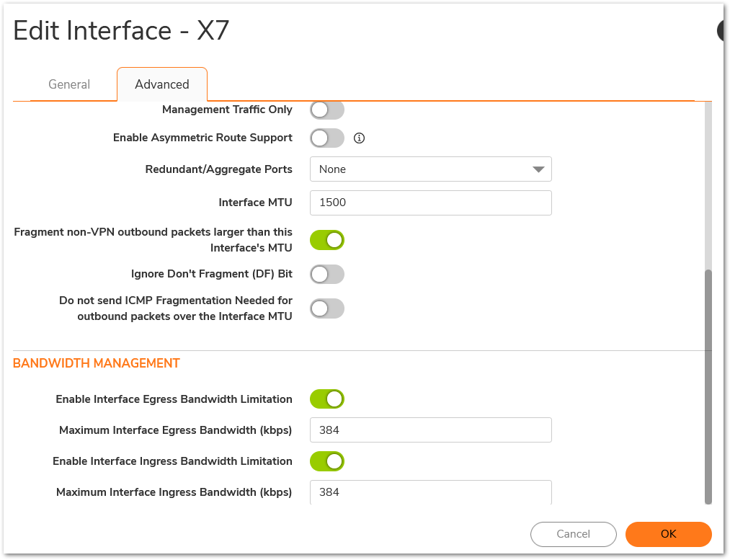Click Maximum Interface Ingress Bandwidth (kbps) label
This screenshot has width=730, height=560.
tap(174, 492)
